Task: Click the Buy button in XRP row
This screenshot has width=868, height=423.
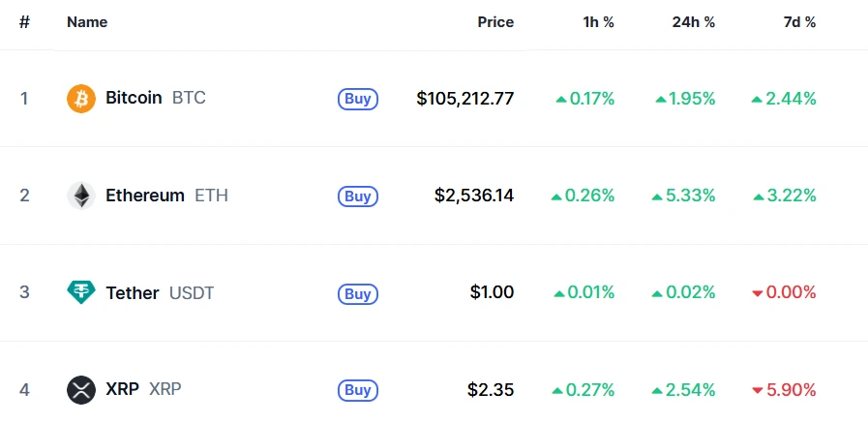Action: (x=358, y=390)
